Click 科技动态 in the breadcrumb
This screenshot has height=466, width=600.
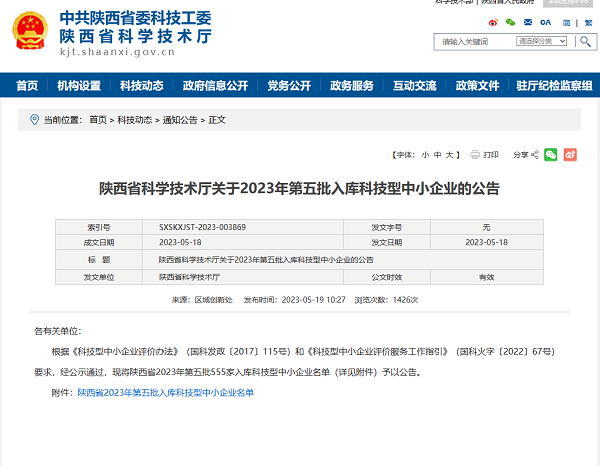[134, 120]
